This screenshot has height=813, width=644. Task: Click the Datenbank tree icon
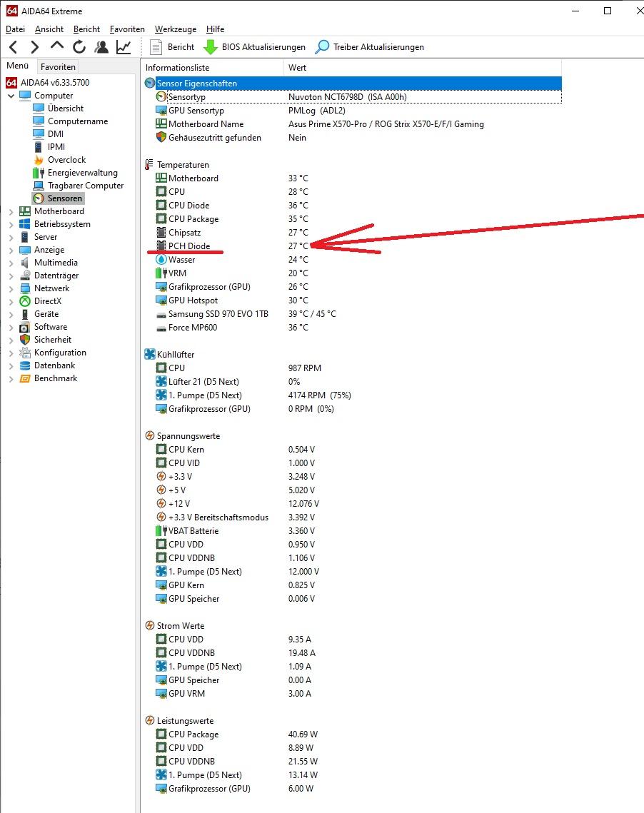pyautogui.click(x=25, y=365)
